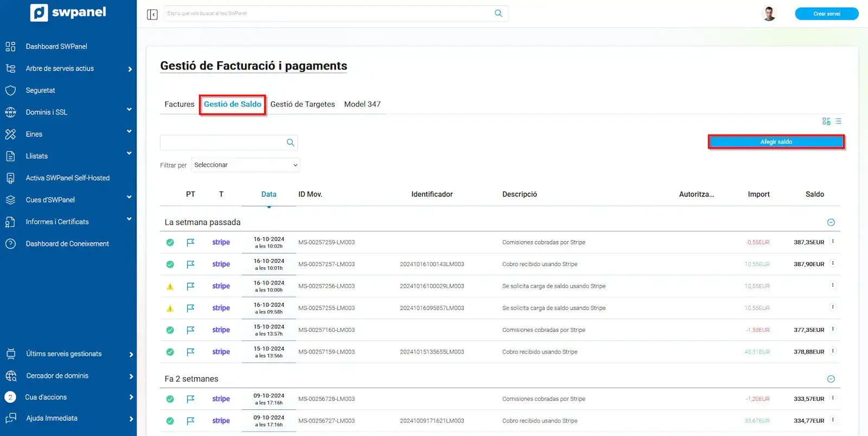Open the Seguretat section
This screenshot has height=436, width=868.
pos(41,91)
